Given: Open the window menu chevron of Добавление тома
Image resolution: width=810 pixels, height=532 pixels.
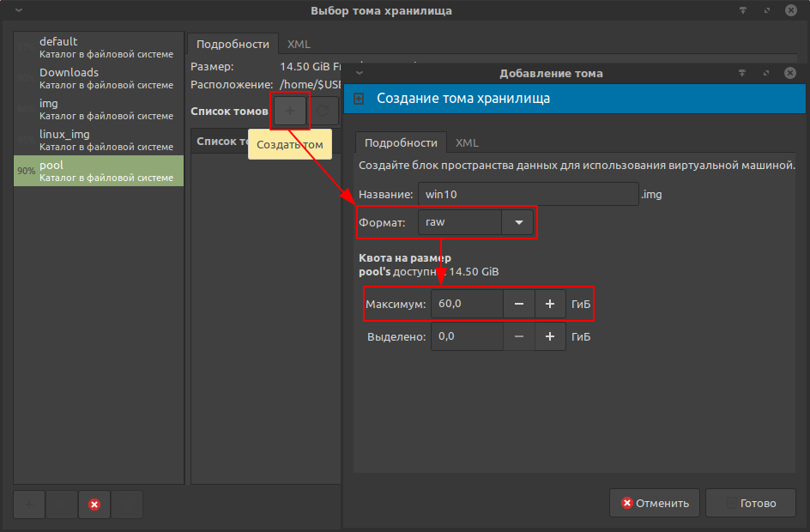Looking at the screenshot, I should tap(360, 74).
